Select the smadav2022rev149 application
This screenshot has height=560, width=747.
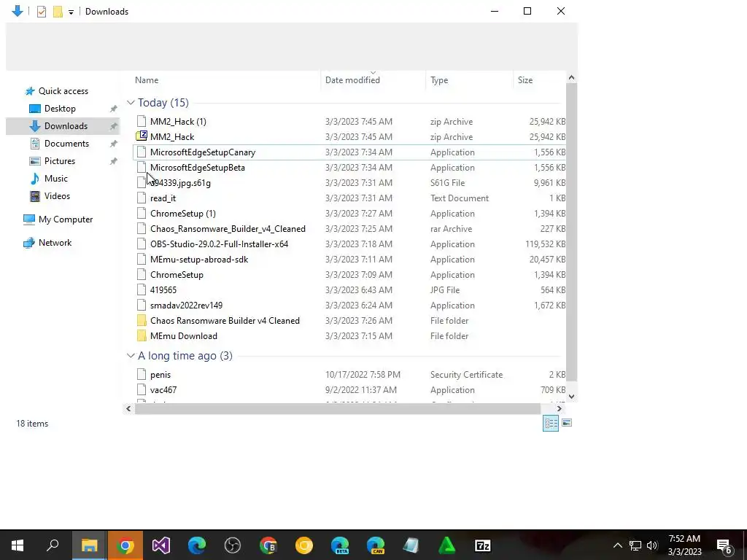(349, 306)
